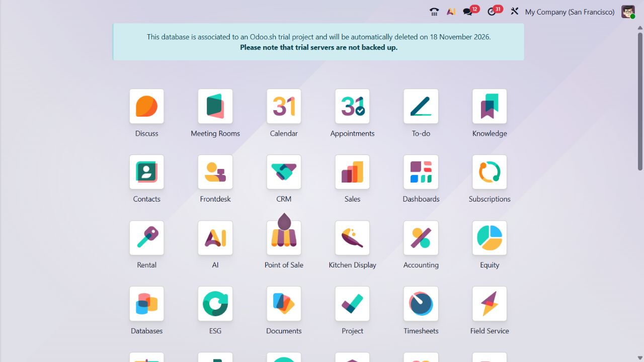Open the Sales app
The width and height of the screenshot is (644, 362).
click(x=352, y=172)
